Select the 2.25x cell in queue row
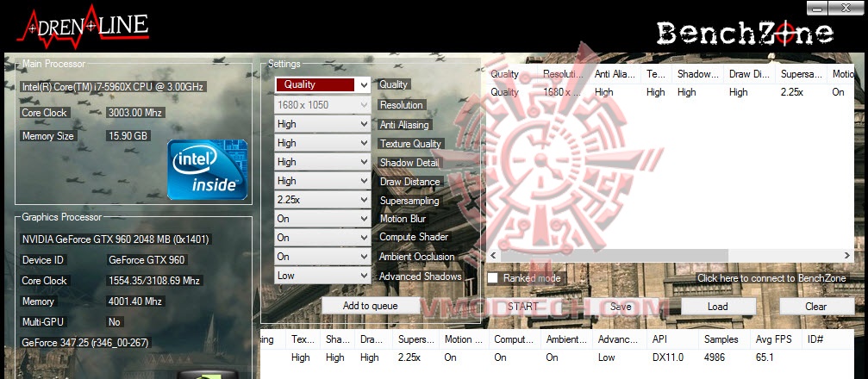The height and width of the screenshot is (379, 868). [x=791, y=92]
